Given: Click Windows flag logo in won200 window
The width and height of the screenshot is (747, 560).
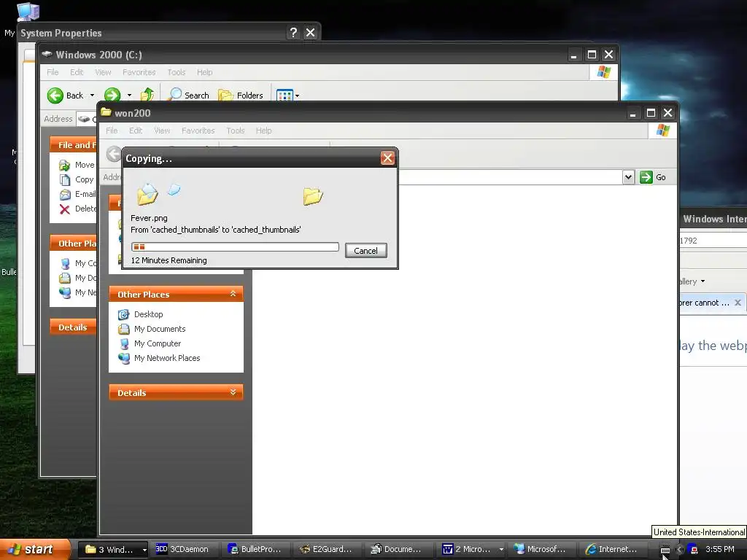Looking at the screenshot, I should [662, 130].
